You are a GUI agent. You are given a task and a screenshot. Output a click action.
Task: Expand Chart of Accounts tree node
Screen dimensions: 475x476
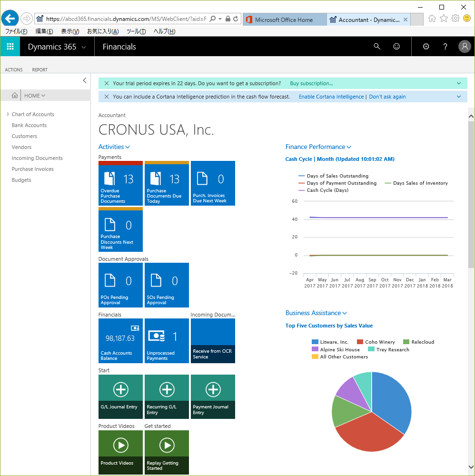click(x=8, y=114)
